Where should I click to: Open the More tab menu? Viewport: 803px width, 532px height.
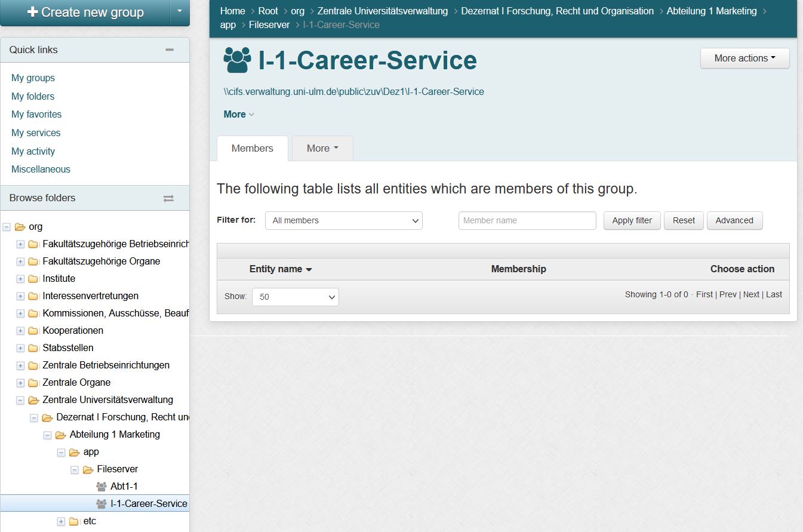point(322,149)
